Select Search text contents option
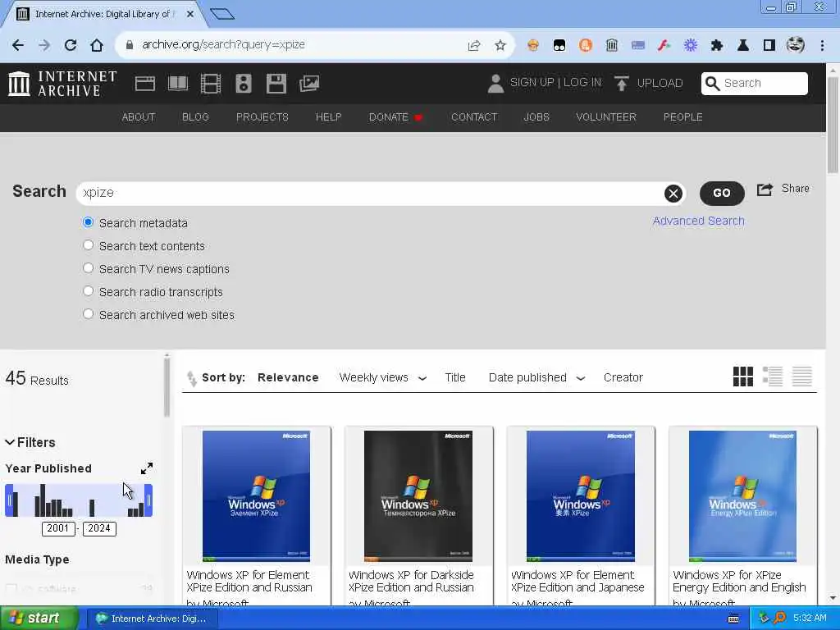840x630 pixels. [x=88, y=245]
